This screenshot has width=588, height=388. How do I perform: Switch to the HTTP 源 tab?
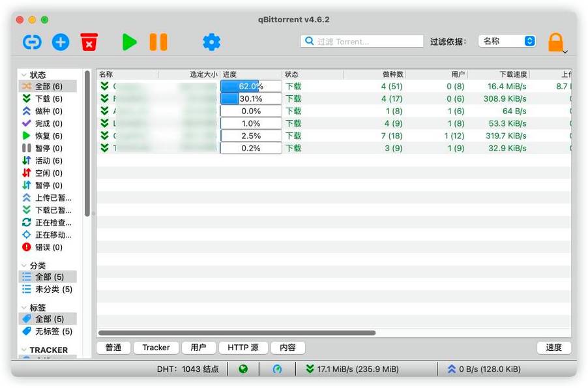tap(242, 348)
